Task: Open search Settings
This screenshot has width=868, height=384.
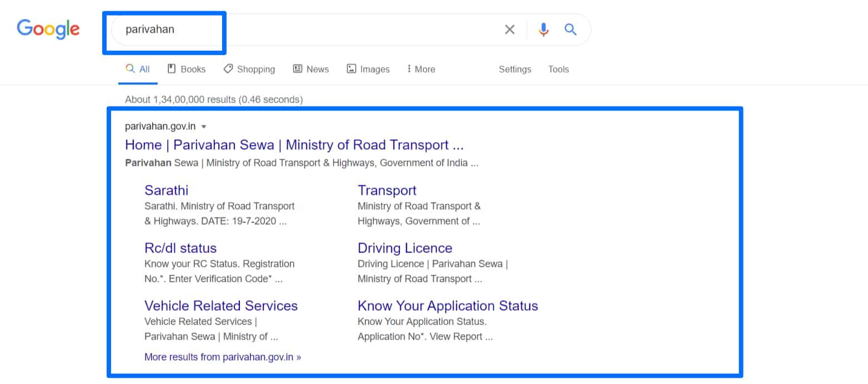Action: click(515, 69)
